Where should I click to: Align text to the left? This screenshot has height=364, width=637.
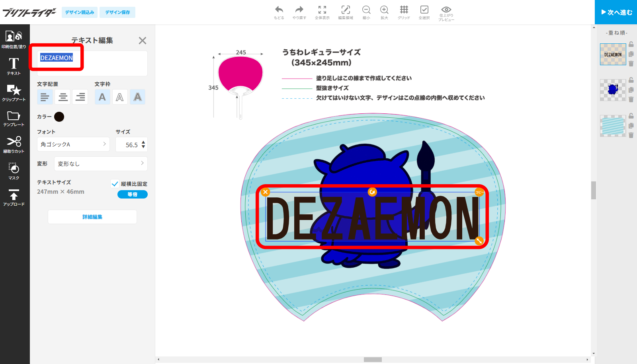45,97
